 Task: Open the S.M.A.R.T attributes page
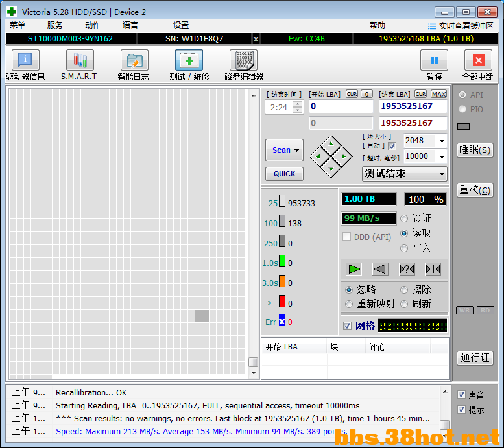80,60
